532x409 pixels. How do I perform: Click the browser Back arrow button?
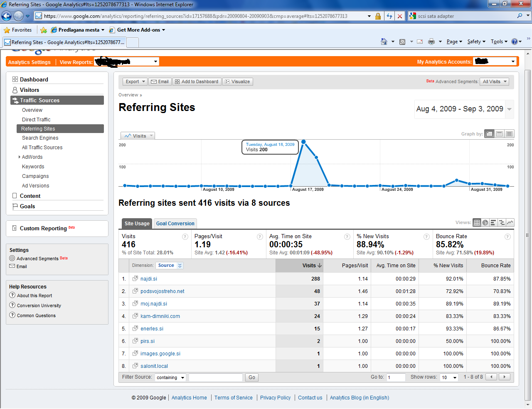pyautogui.click(x=6, y=16)
